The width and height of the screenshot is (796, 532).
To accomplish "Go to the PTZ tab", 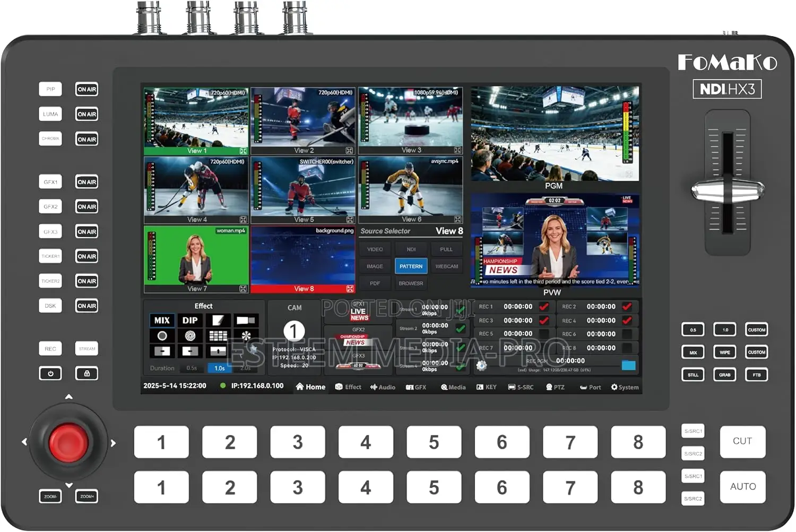I will pyautogui.click(x=555, y=387).
